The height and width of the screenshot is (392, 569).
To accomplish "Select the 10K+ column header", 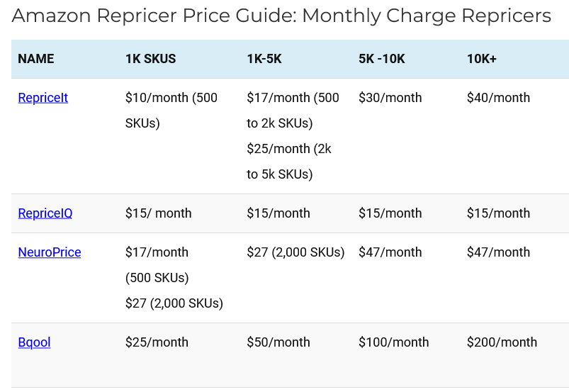I will coord(482,59).
